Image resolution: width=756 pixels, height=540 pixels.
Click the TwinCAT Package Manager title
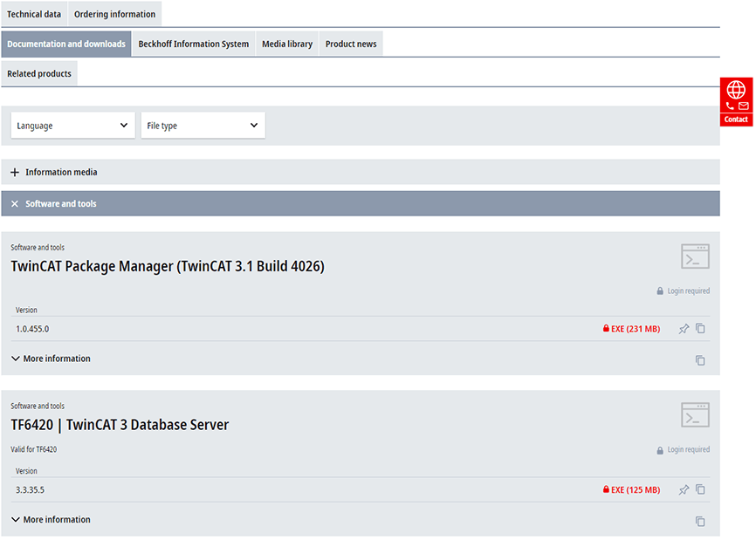coord(168,266)
